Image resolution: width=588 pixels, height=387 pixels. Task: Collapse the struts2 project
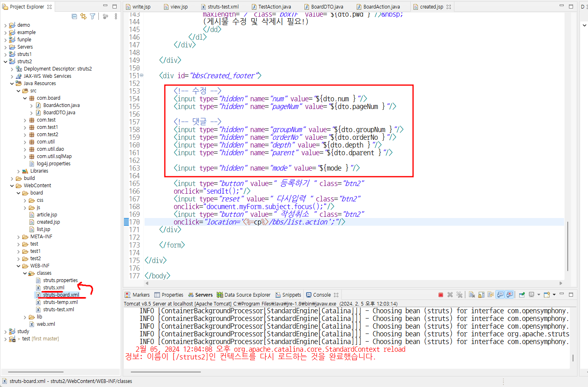coord(5,62)
